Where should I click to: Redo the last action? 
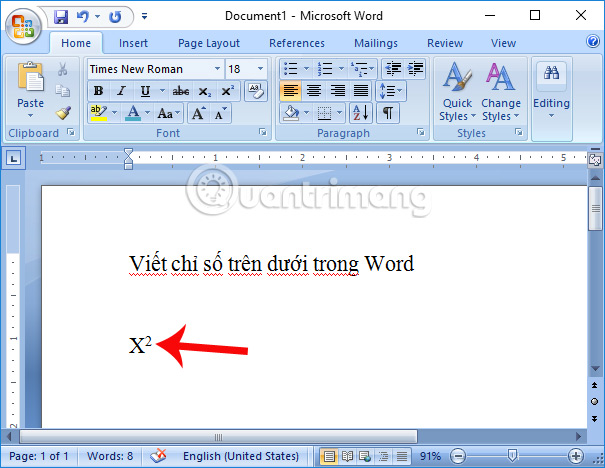(115, 17)
